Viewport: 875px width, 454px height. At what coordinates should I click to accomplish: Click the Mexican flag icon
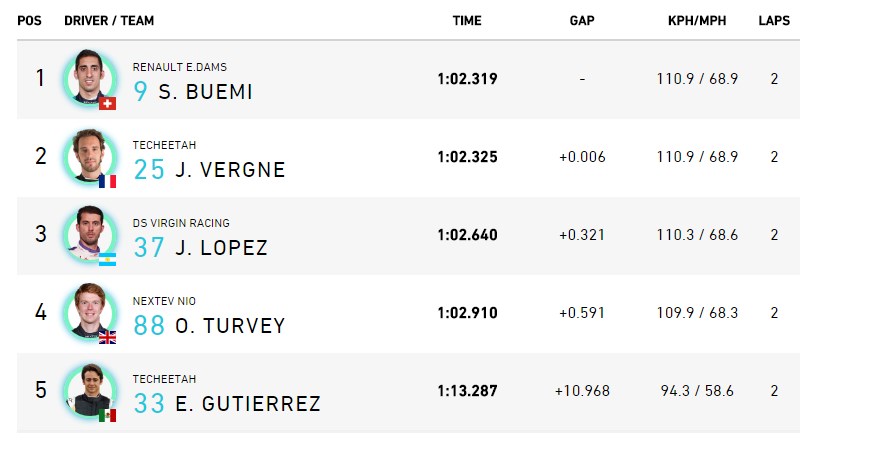click(x=108, y=416)
